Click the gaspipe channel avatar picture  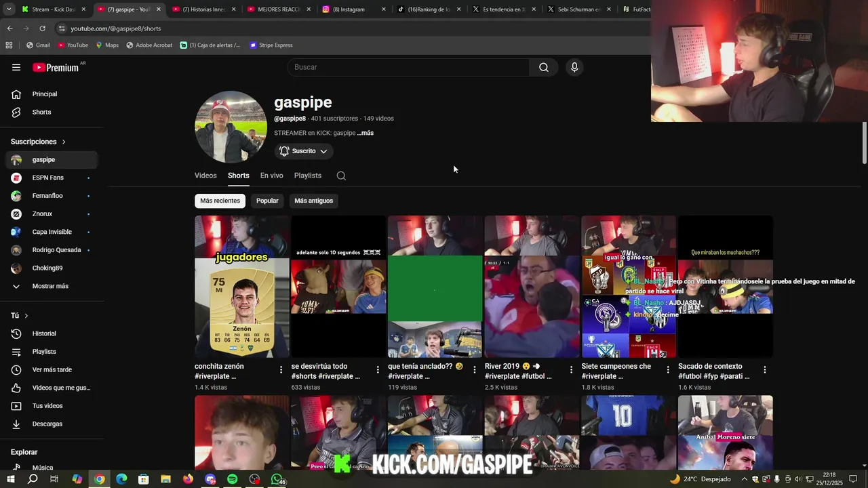(231, 127)
